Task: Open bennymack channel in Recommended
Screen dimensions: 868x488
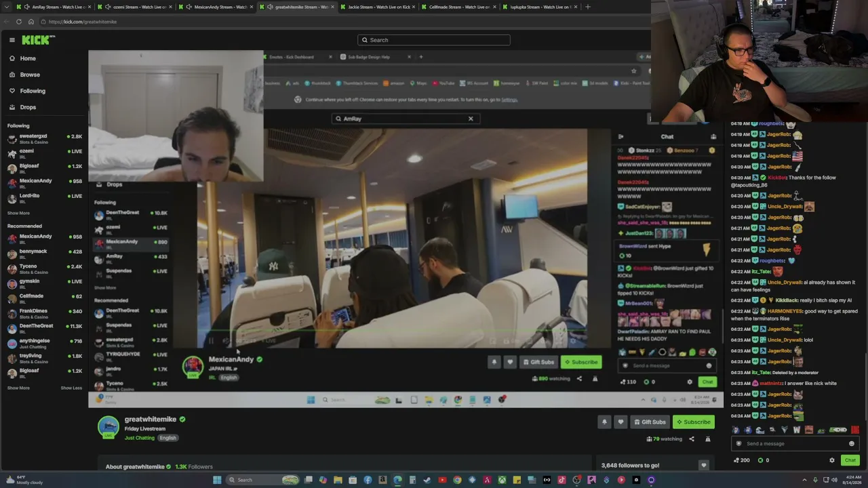Action: click(44, 253)
